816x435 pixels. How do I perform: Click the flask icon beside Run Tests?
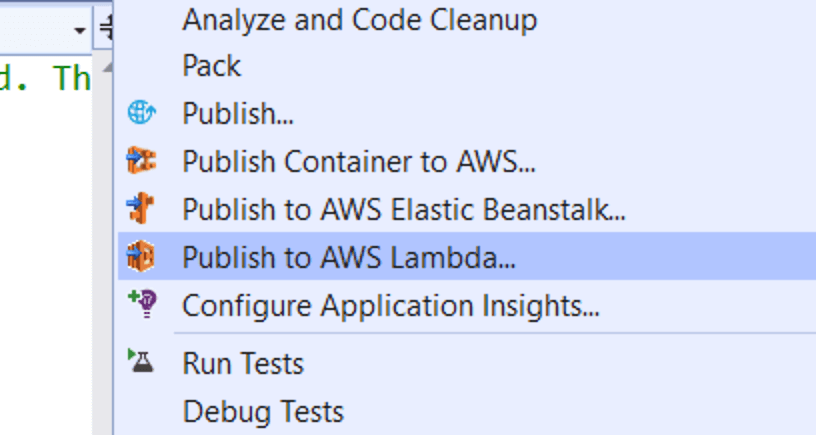[x=141, y=361]
